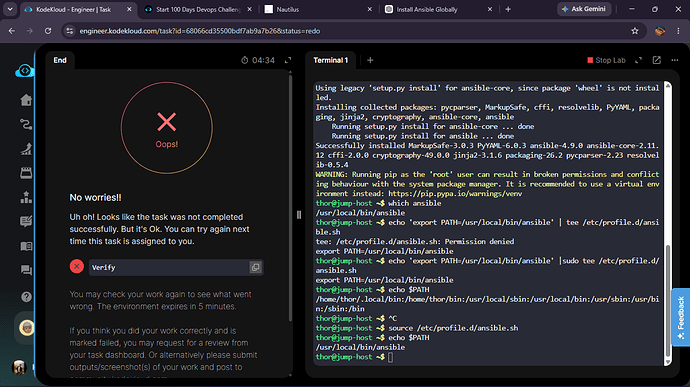The width and height of the screenshot is (690, 387).
Task: Maximize the terminal panel with the expand arrows
Action: pos(639,60)
